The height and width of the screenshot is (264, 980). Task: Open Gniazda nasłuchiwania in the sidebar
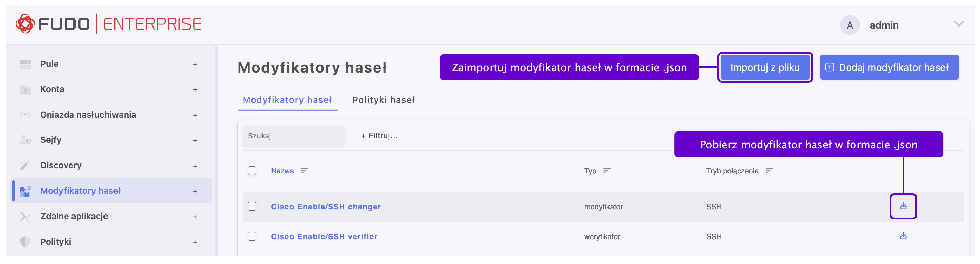88,115
